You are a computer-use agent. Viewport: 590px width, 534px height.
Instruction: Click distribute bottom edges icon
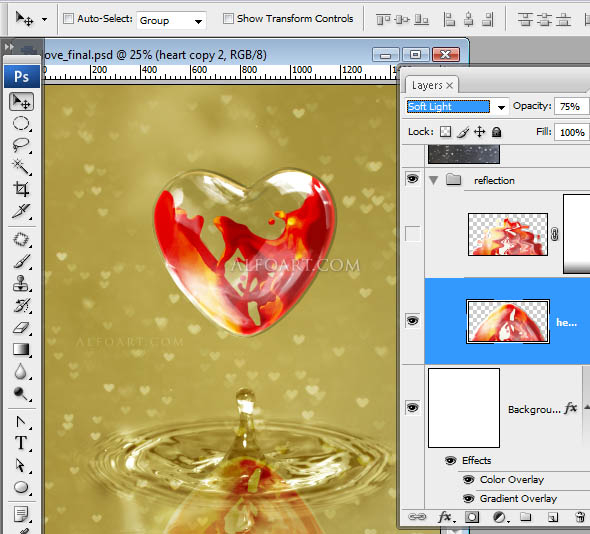[x=563, y=19]
